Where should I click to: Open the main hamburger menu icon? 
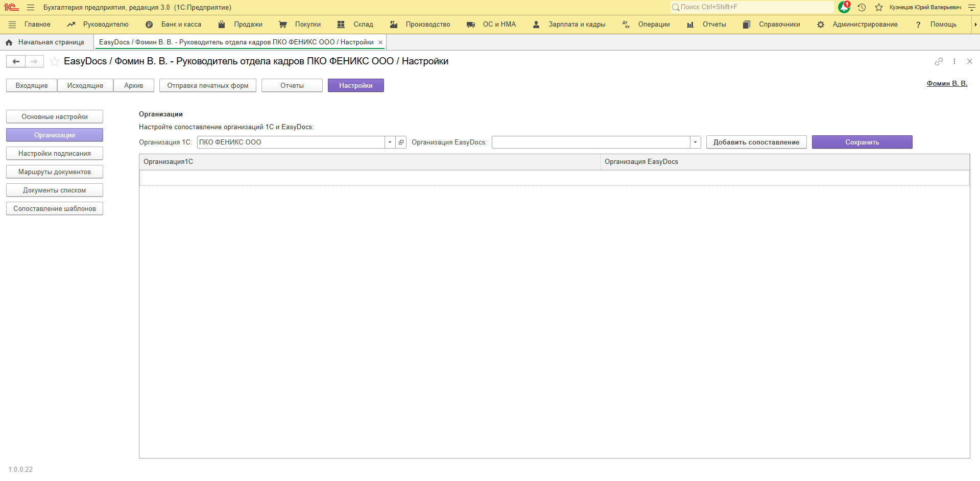(31, 7)
